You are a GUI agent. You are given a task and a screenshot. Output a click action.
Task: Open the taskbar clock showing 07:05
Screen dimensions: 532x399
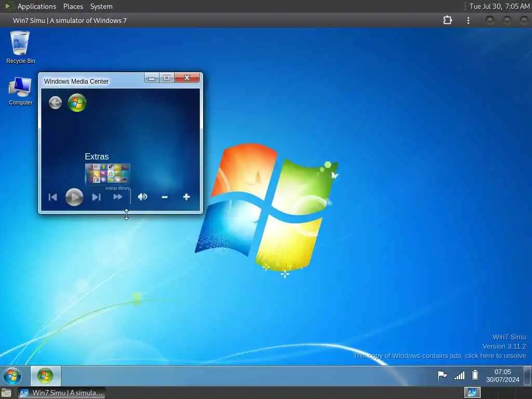click(502, 376)
